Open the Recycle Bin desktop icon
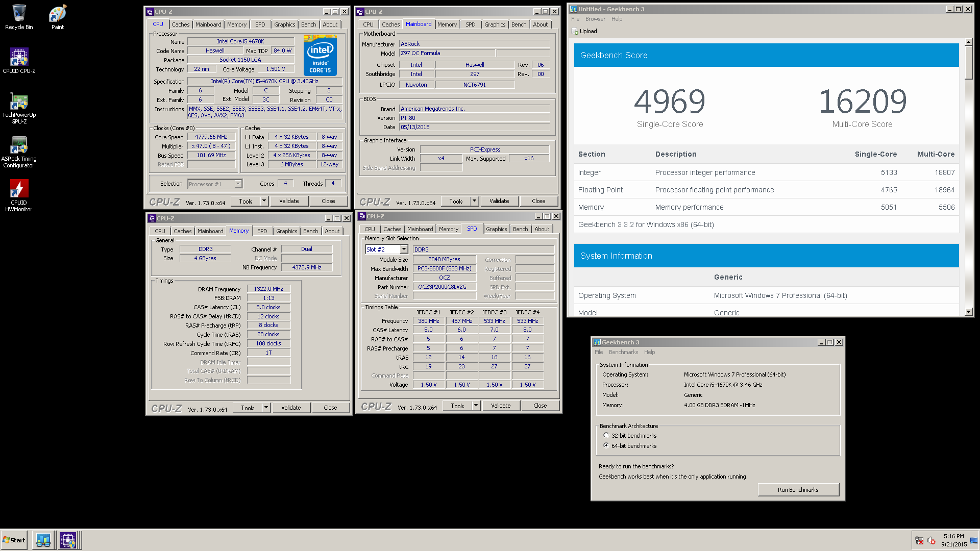 pos(19,16)
